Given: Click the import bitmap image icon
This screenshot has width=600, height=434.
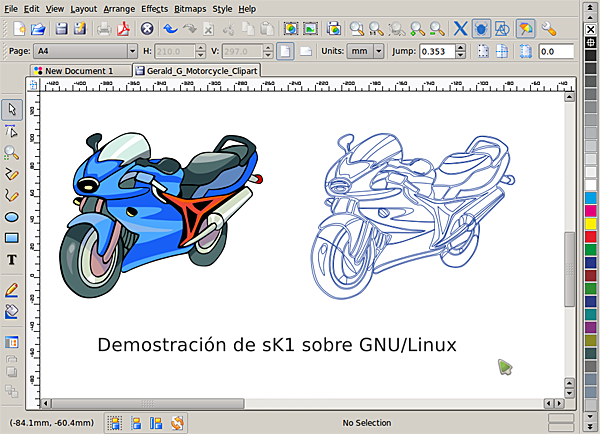Looking at the screenshot, I should point(310,29).
